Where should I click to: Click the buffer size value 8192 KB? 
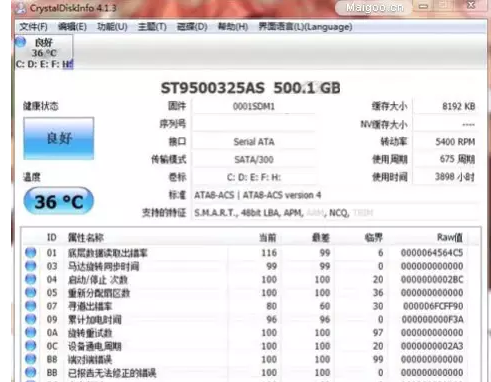click(458, 106)
